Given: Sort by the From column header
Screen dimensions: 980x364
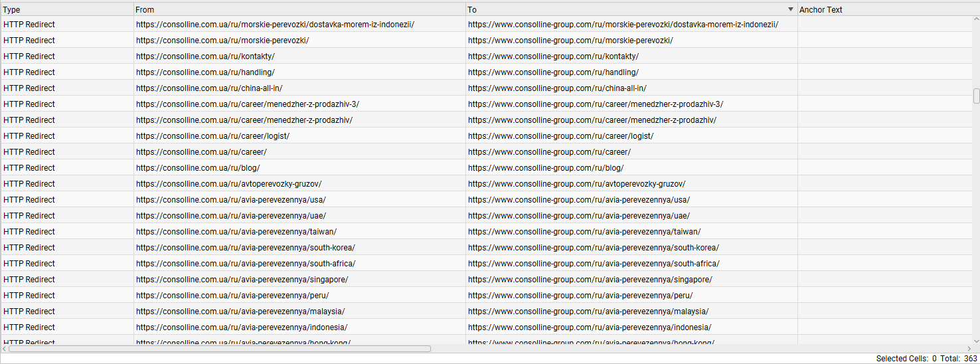Looking at the screenshot, I should [299, 9].
